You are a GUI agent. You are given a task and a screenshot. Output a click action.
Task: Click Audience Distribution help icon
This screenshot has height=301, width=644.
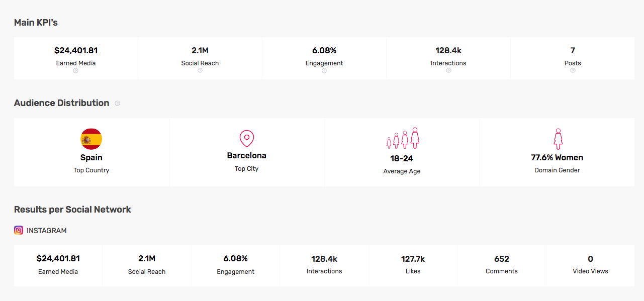tap(117, 104)
